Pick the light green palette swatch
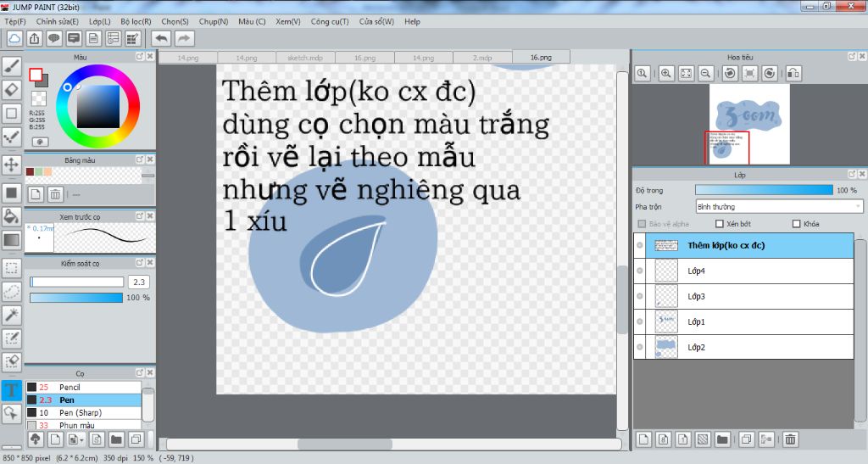This screenshot has height=464, width=868. 39,171
